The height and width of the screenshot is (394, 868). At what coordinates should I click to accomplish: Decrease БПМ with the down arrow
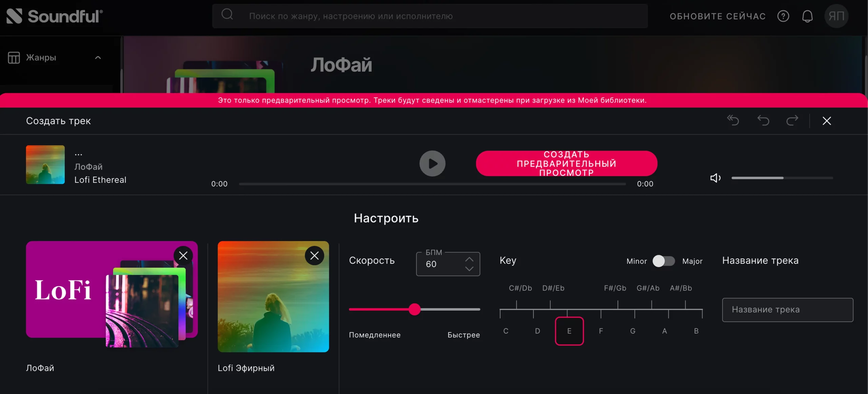point(469,269)
